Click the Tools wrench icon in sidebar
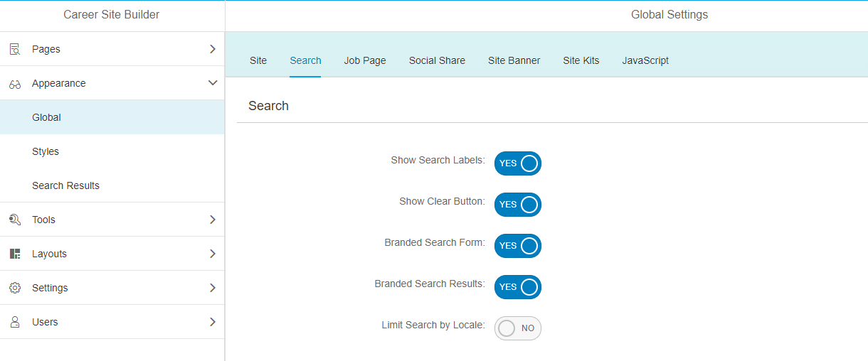868x361 pixels. (15, 220)
